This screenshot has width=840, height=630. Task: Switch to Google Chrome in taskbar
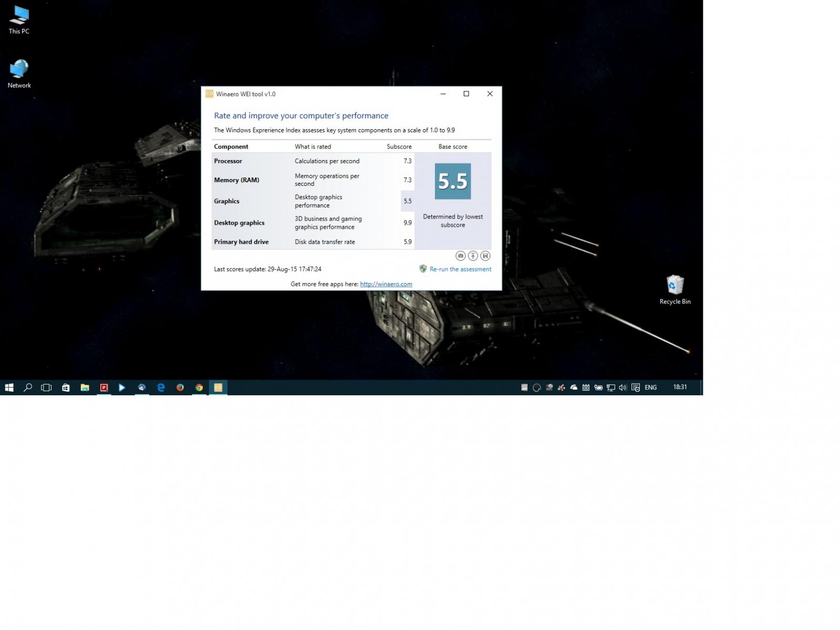pos(199,387)
